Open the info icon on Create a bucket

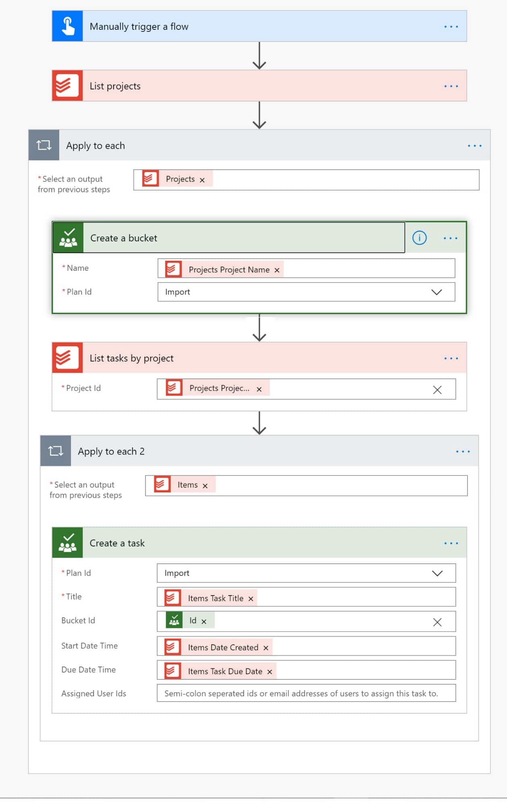point(420,238)
